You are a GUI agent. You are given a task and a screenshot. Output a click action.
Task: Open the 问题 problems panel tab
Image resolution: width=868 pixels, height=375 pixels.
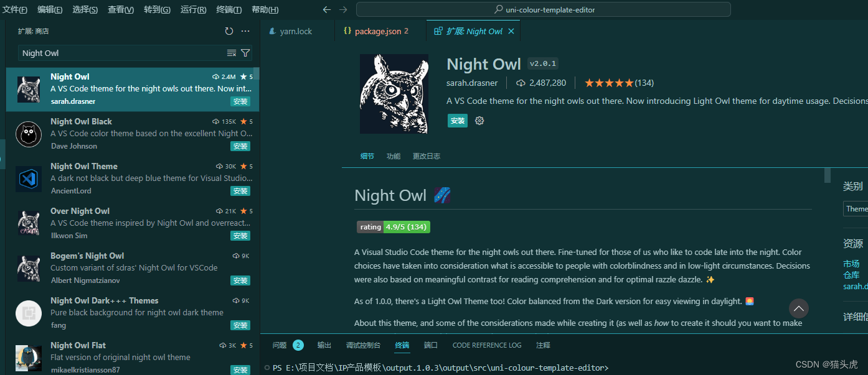[288, 345]
